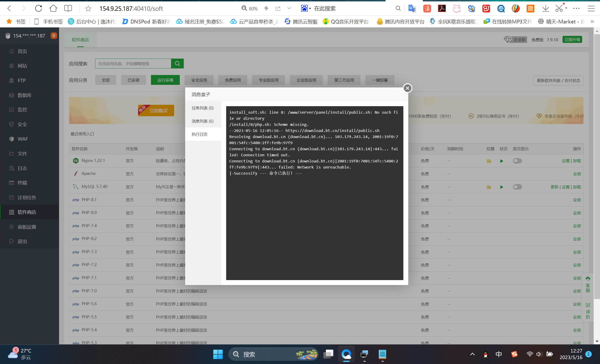
Task: Open 面板设置 in the sidebar
Action: tap(30, 227)
